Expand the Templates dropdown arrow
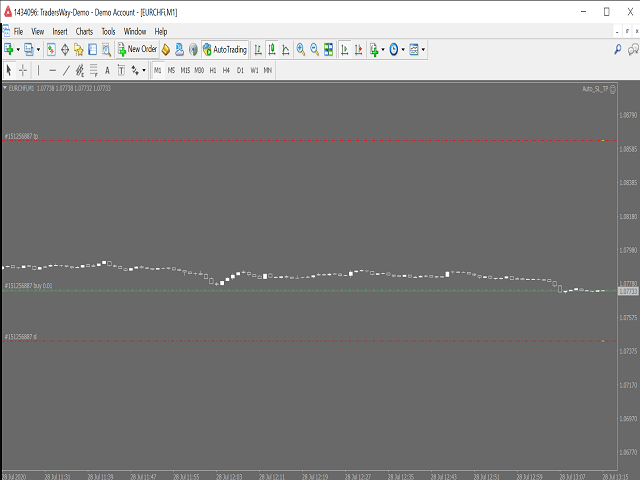640x480 pixels. (423, 50)
